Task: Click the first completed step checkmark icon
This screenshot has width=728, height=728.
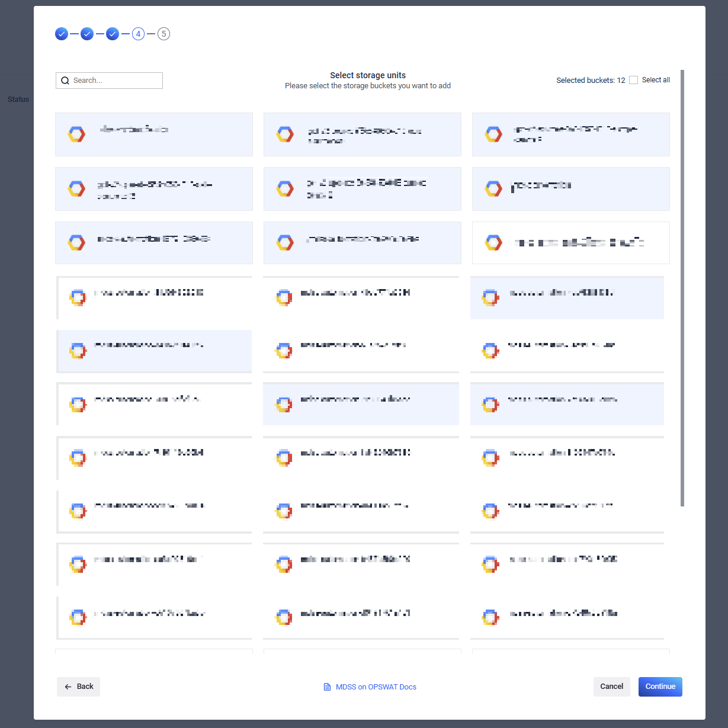Action: pos(62,34)
